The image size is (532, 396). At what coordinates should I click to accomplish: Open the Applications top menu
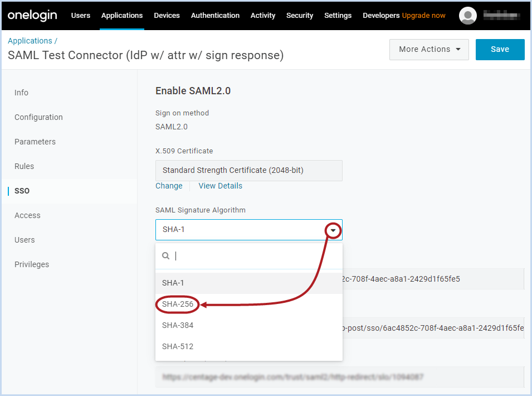[x=122, y=16]
